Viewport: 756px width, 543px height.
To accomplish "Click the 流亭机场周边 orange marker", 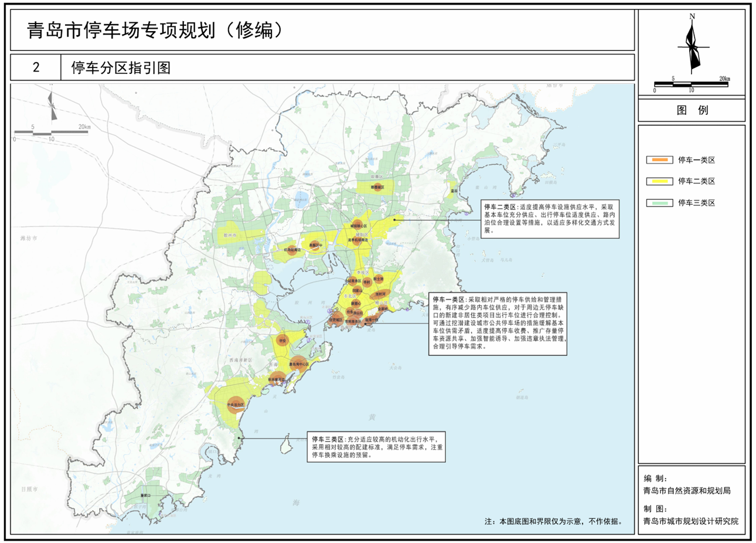I will (x=357, y=240).
